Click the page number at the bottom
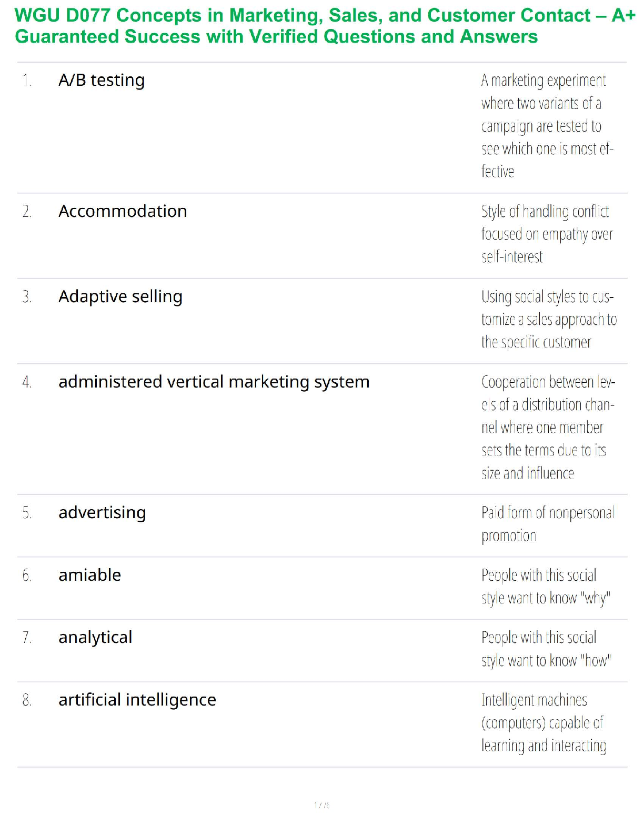Viewport: 644px width, 834px height. click(321, 805)
